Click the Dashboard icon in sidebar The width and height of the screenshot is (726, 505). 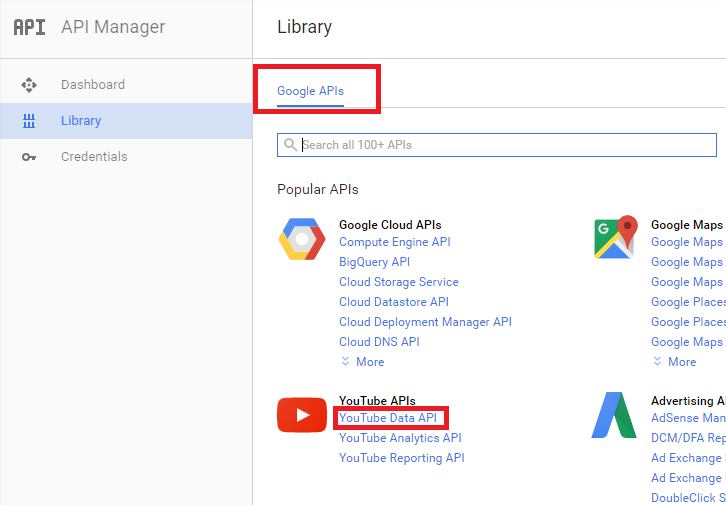29,85
